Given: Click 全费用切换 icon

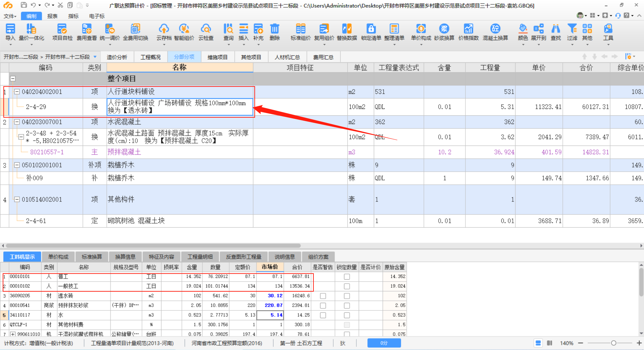Looking at the screenshot, I should [x=136, y=32].
